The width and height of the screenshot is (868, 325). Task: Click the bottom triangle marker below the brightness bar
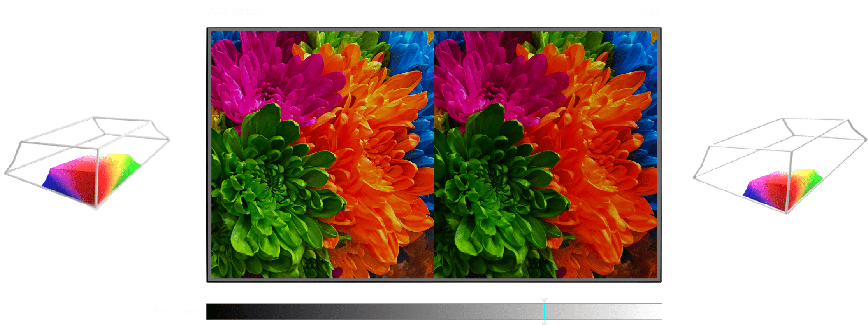point(545,323)
